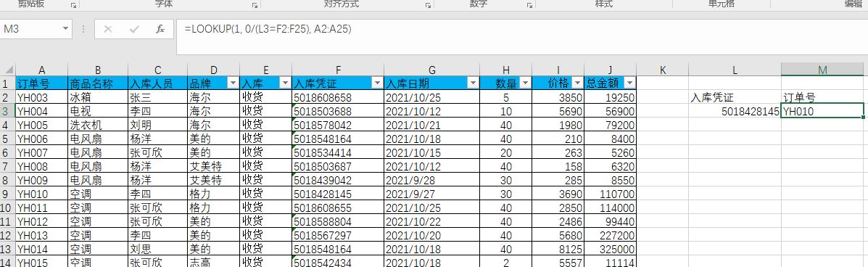Click the Enter checkmark formula icon

(x=134, y=29)
